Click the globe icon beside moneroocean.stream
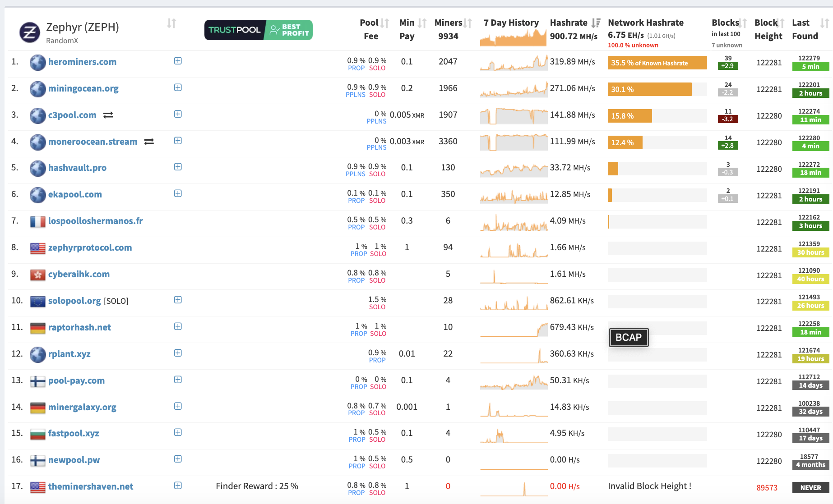 [x=38, y=142]
